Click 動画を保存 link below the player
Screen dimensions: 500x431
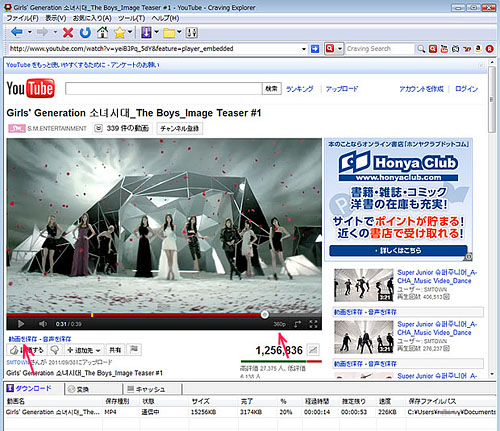(x=23, y=339)
